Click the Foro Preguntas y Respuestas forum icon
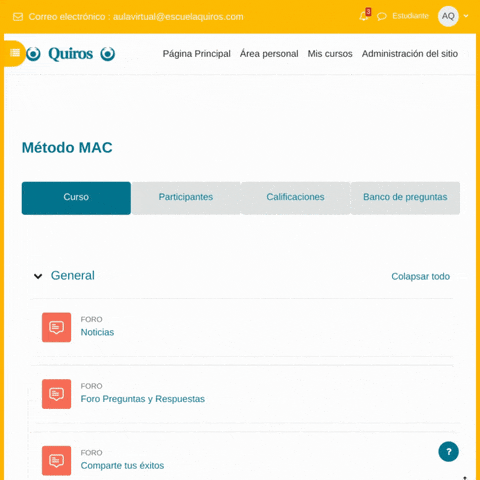 click(x=56, y=394)
